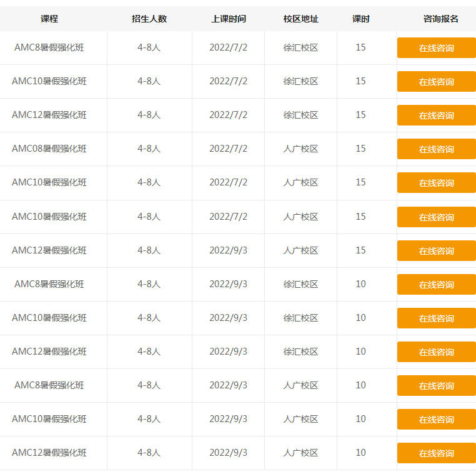476x472 pixels.
Task: Open 在线咨询 for AMC8 徐汇校区 2022/9/3 class
Action: [x=436, y=285]
